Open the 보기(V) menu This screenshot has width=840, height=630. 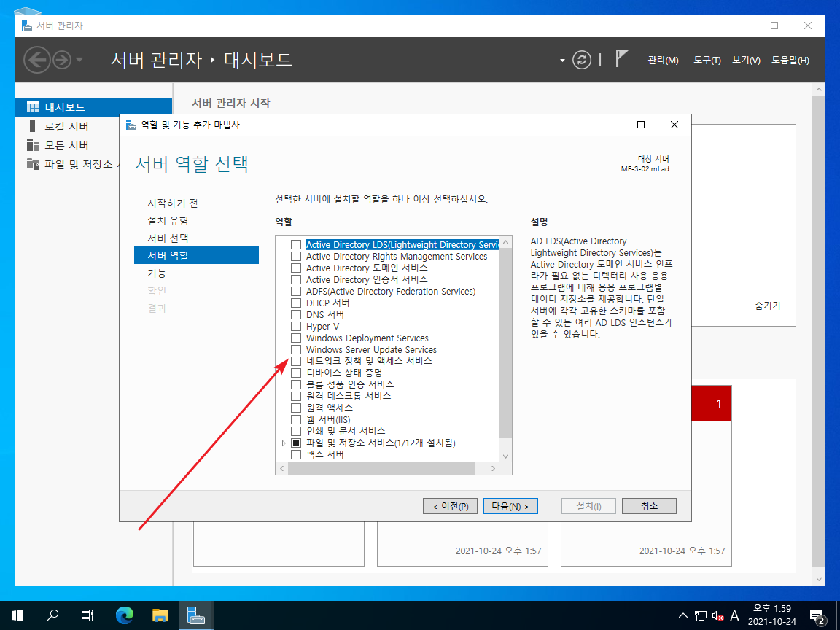[x=746, y=60]
